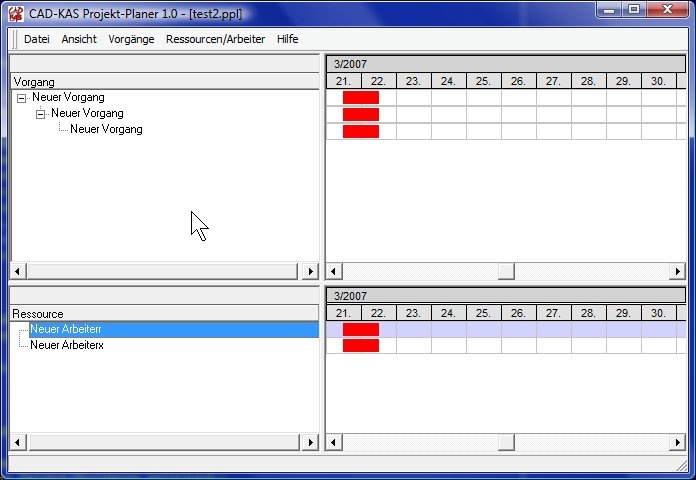Open the Hilfe menu
Screen dimensions: 696x480
[287, 39]
